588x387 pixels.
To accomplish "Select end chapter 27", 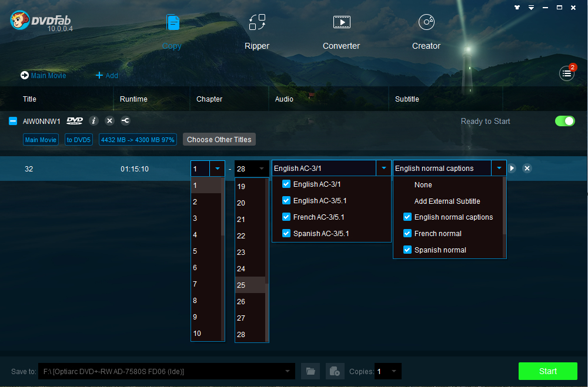I will pos(250,318).
